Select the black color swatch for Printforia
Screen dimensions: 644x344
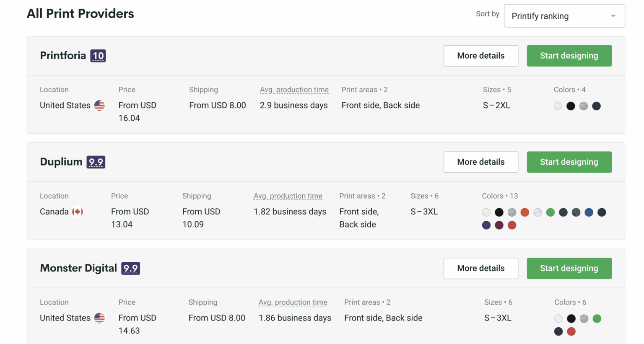coord(571,106)
